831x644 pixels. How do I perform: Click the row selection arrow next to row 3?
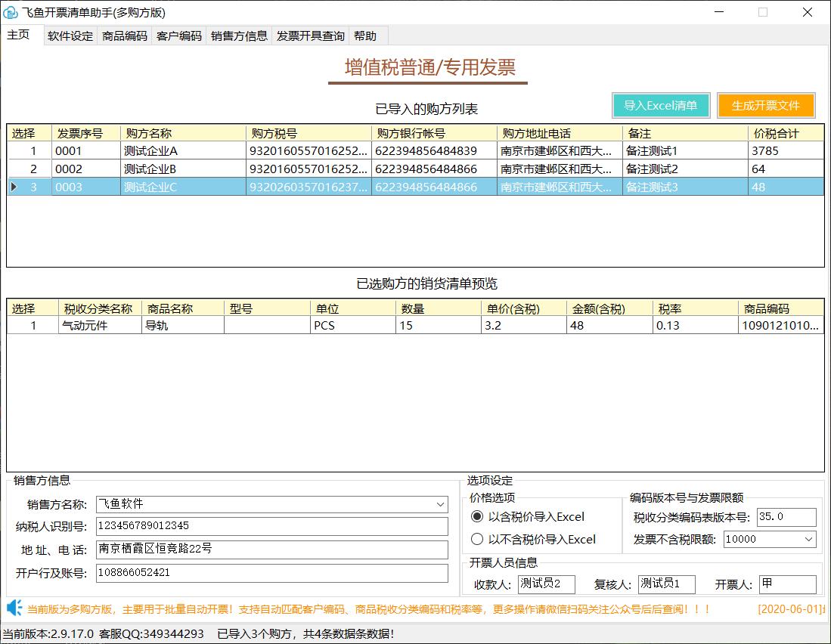pos(14,187)
